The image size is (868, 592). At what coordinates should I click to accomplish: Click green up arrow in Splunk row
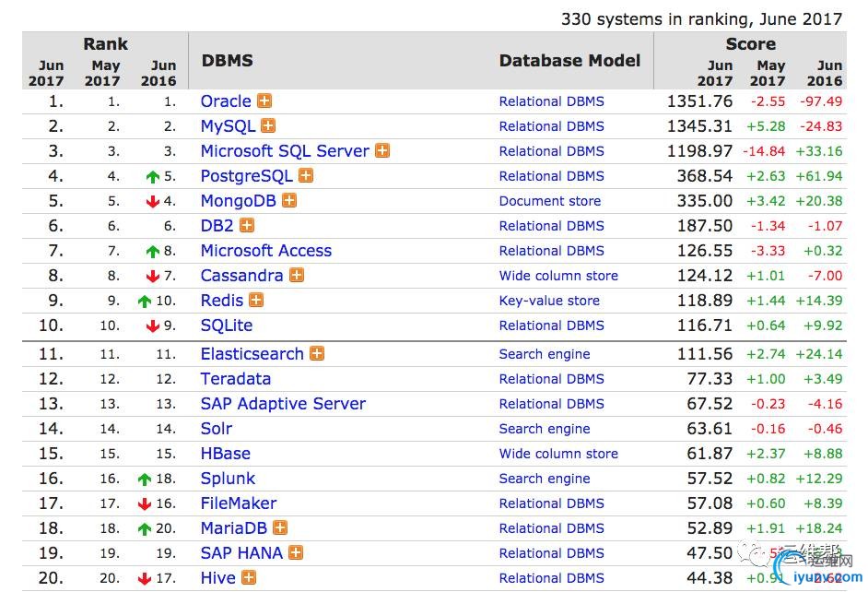(145, 479)
